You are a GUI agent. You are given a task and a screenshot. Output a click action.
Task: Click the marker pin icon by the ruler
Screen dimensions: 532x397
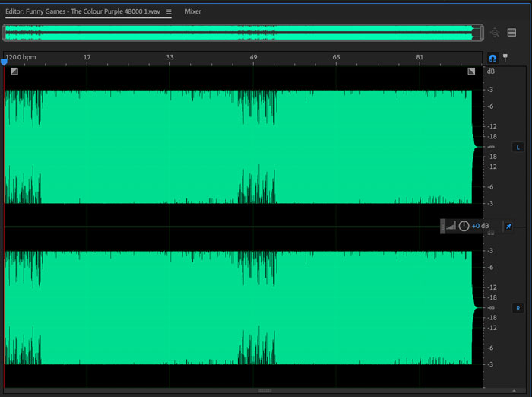(x=505, y=58)
